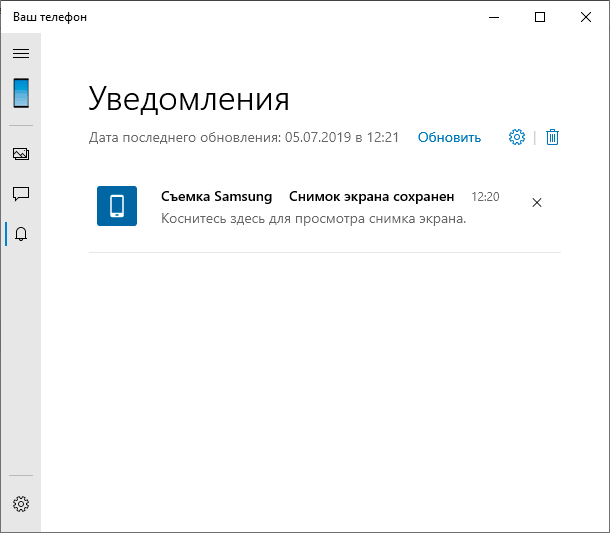Open the Messages section in sidebar
Image resolution: width=610 pixels, height=533 pixels.
point(20,194)
